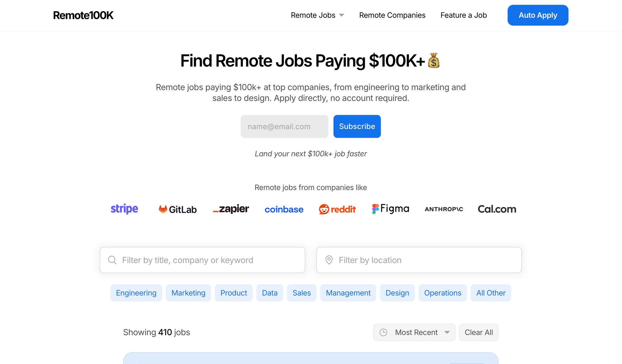
Task: Toggle the Engineering category filter
Action: 136,293
